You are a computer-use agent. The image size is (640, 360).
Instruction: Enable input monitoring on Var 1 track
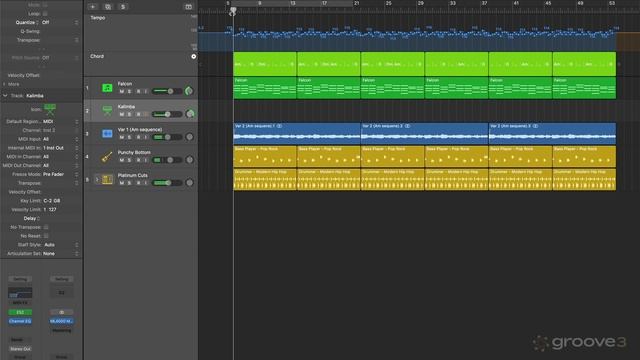click(146, 137)
